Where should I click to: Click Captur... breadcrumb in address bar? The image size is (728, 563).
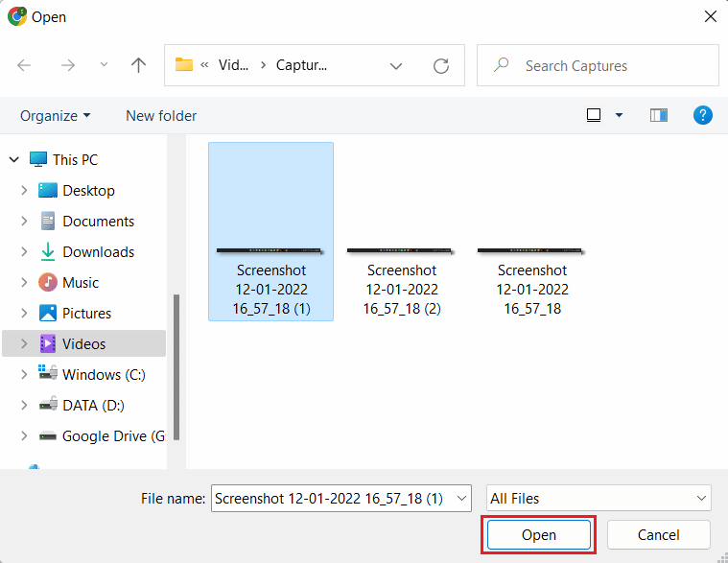click(301, 65)
